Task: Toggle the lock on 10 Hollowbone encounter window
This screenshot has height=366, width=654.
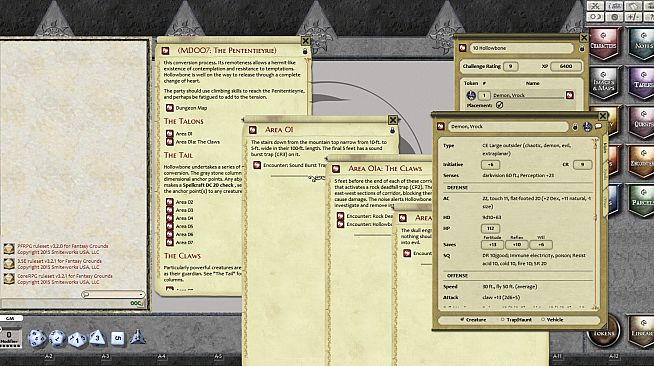Action: coord(582,48)
